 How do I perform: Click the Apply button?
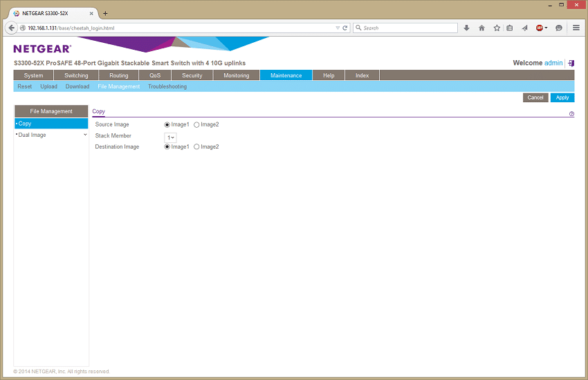(562, 97)
